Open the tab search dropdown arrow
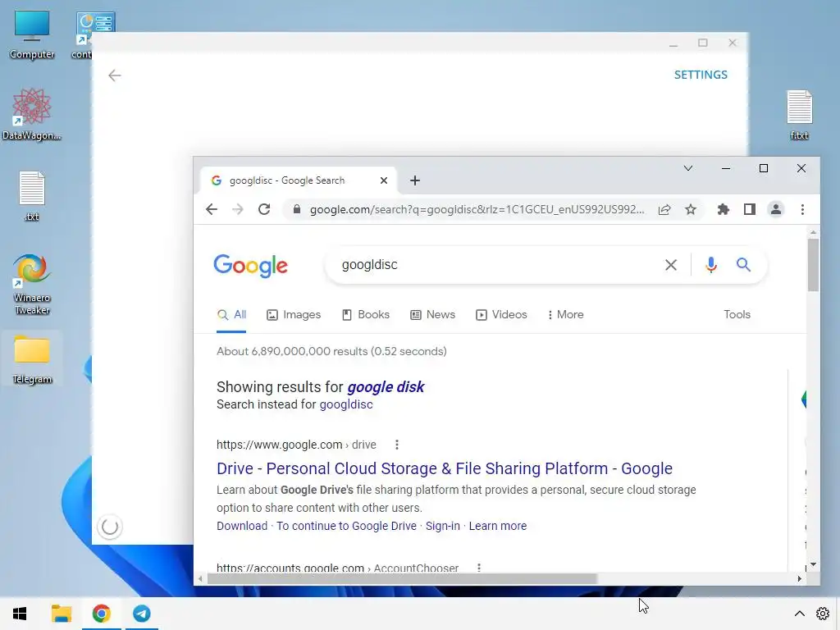The image size is (840, 630). coord(688,168)
